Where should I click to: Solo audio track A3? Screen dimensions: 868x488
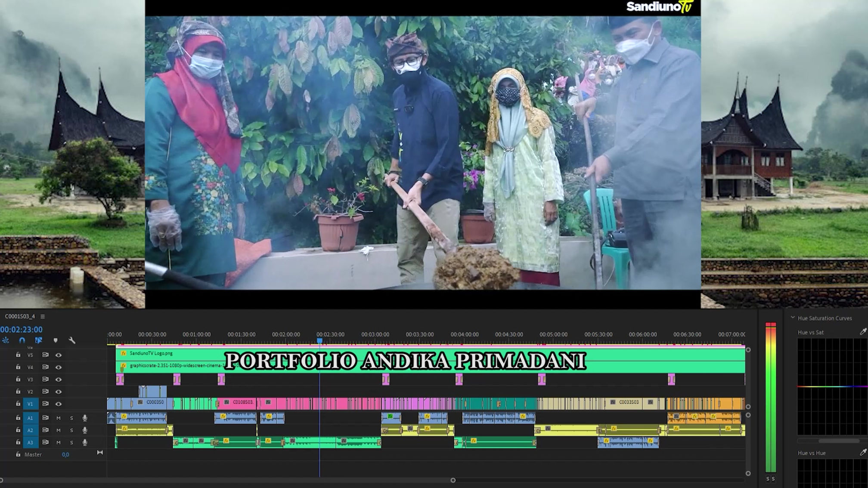pos(71,442)
